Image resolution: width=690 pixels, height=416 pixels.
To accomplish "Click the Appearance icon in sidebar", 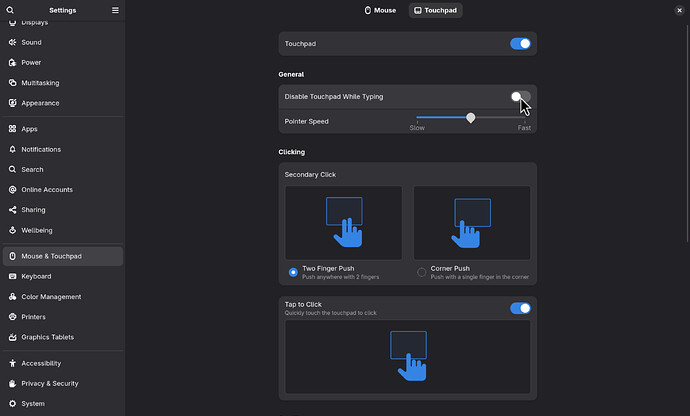I will pyautogui.click(x=12, y=103).
